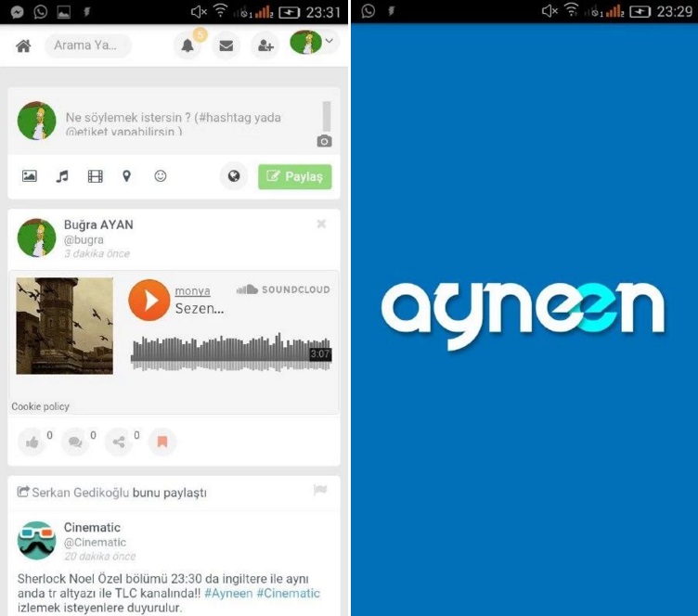Tap the share arrow beside Serkan Gedikoğlu
Screen dimensions: 698x616
(23, 492)
